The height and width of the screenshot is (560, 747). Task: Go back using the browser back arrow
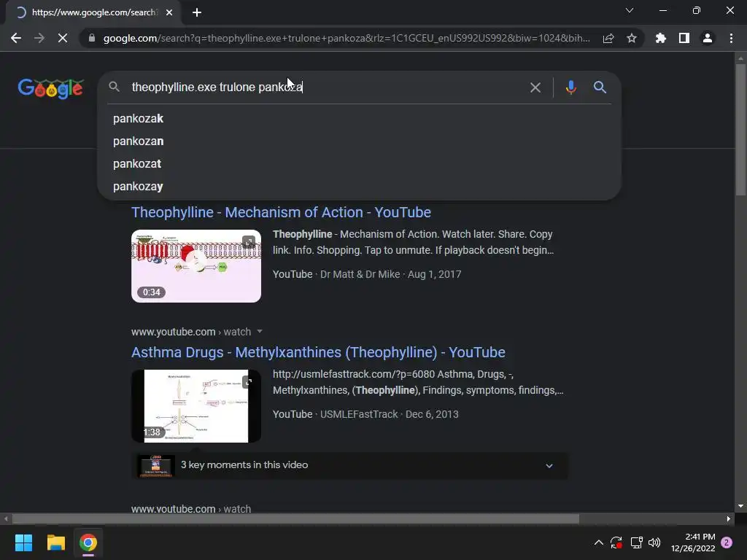(16, 38)
